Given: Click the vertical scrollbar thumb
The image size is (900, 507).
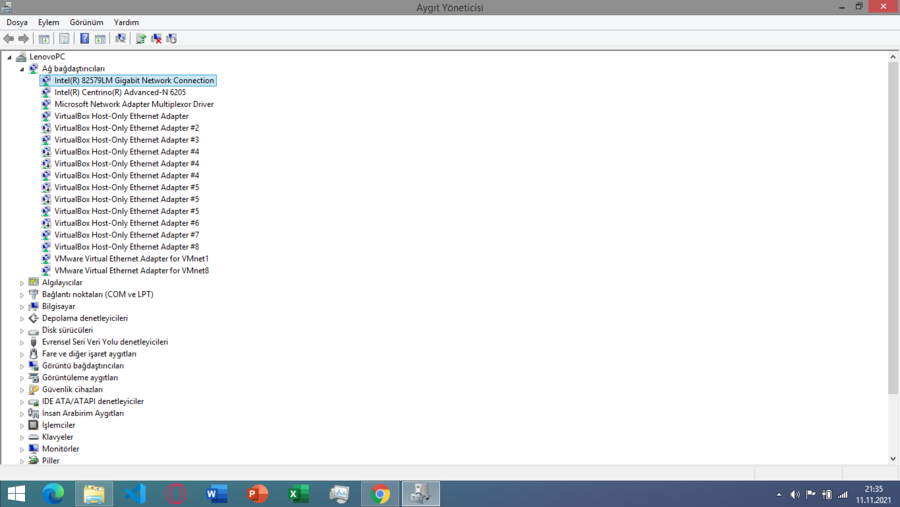Looking at the screenshot, I should coord(893,228).
